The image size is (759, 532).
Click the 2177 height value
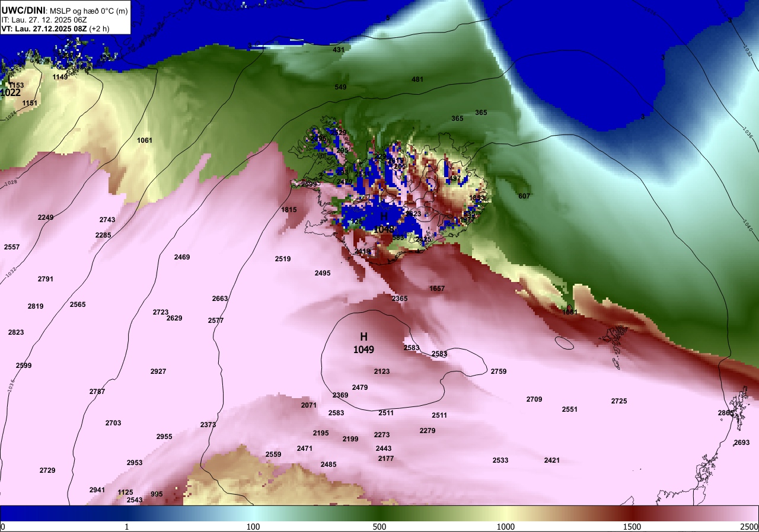386,459
